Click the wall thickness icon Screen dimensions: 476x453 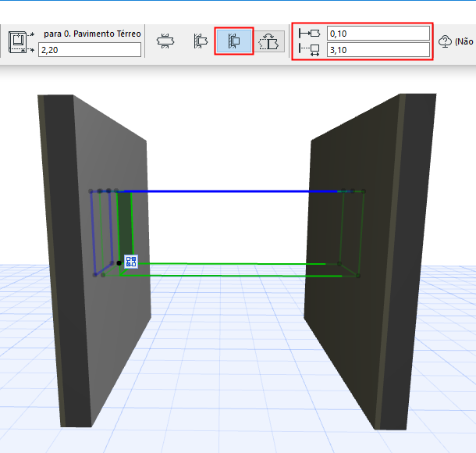[309, 49]
